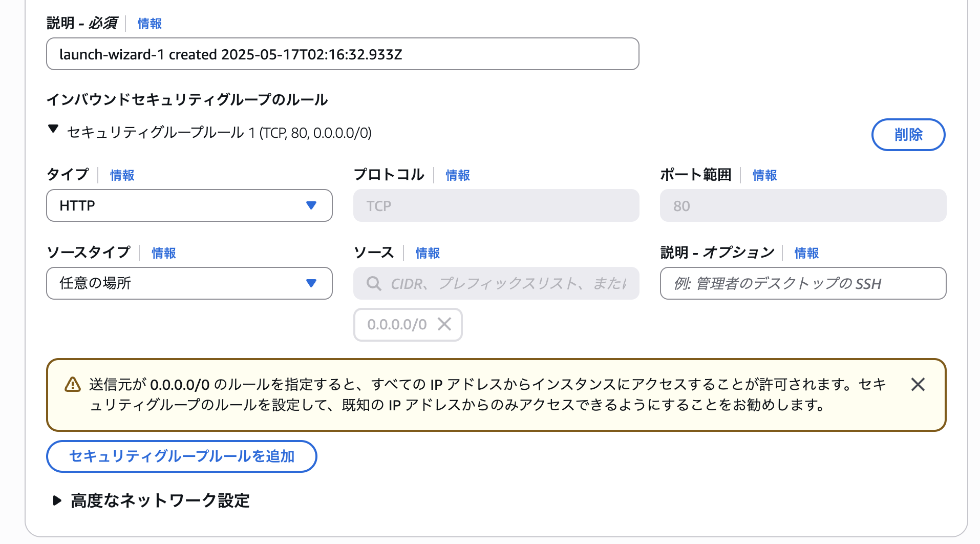Click the warning triangle icon in the banner
Image resolution: width=980 pixels, height=544 pixels.
point(72,383)
